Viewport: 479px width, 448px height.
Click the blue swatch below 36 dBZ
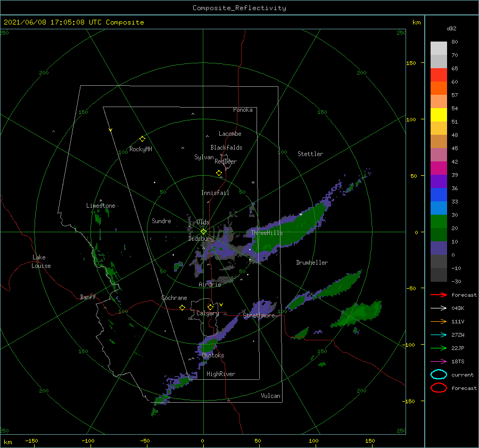pyautogui.click(x=439, y=194)
